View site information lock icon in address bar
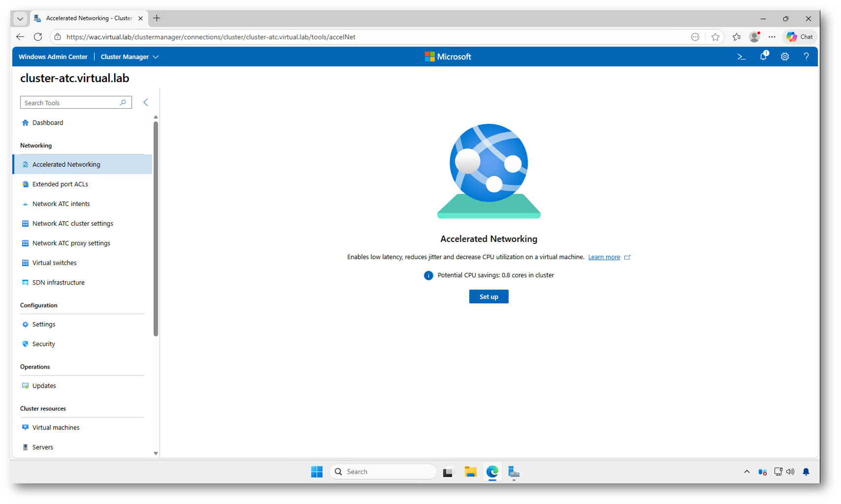The height and width of the screenshot is (504, 841). click(x=58, y=37)
